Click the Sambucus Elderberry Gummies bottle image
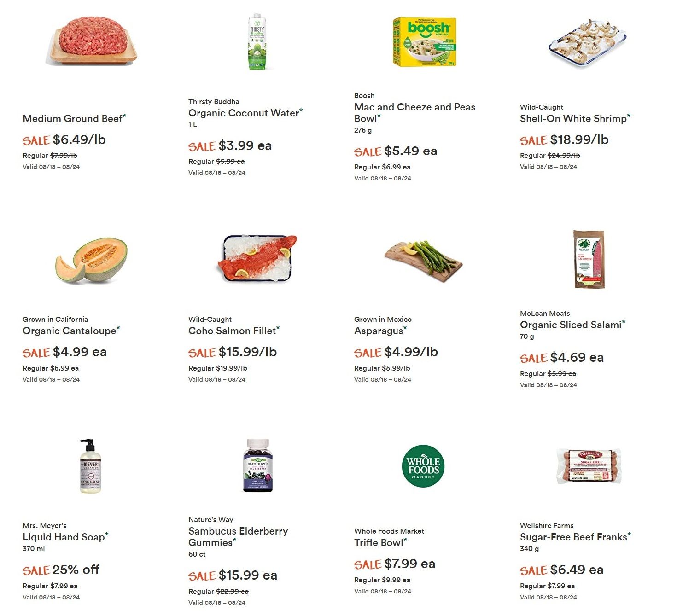The image size is (677, 616). 258,465
